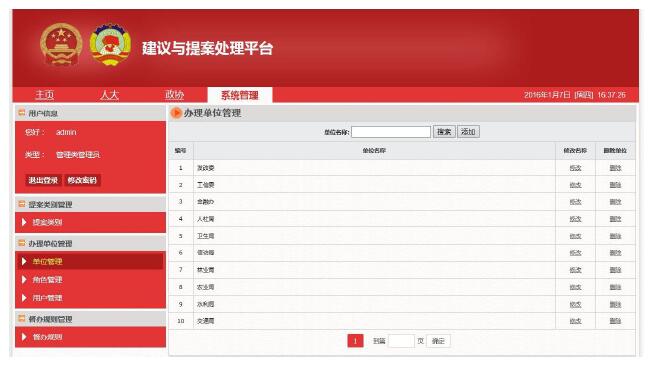650x371 pixels.
Task: Click the white arrow beside 提案类别
Action: tap(24, 222)
